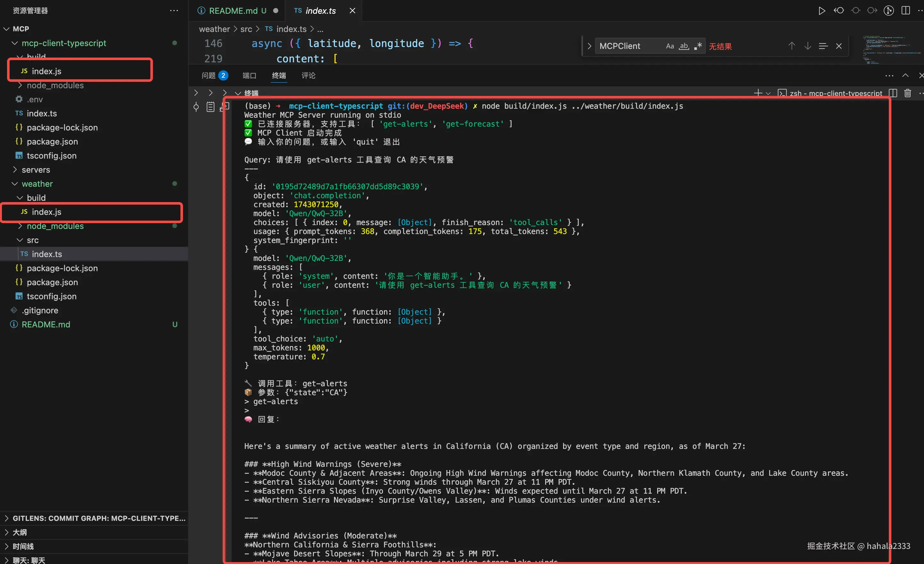Go to next search match arrow
Screen dimensions: 924x564
[x=807, y=46]
